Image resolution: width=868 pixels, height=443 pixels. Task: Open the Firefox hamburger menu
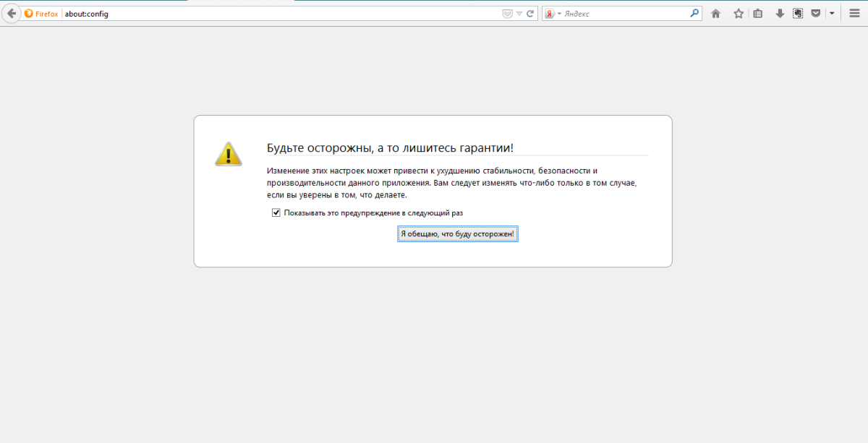click(854, 14)
